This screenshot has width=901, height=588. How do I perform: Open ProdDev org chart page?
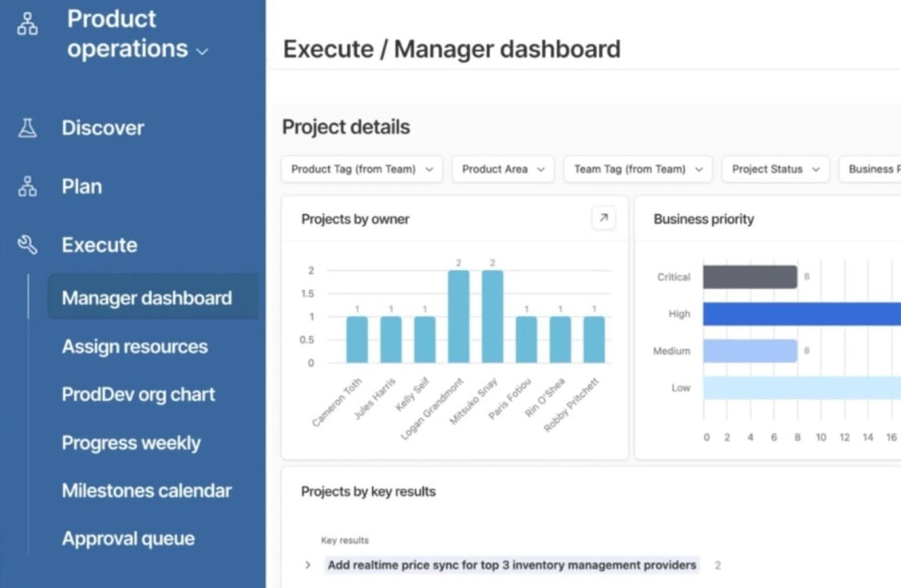tap(138, 394)
